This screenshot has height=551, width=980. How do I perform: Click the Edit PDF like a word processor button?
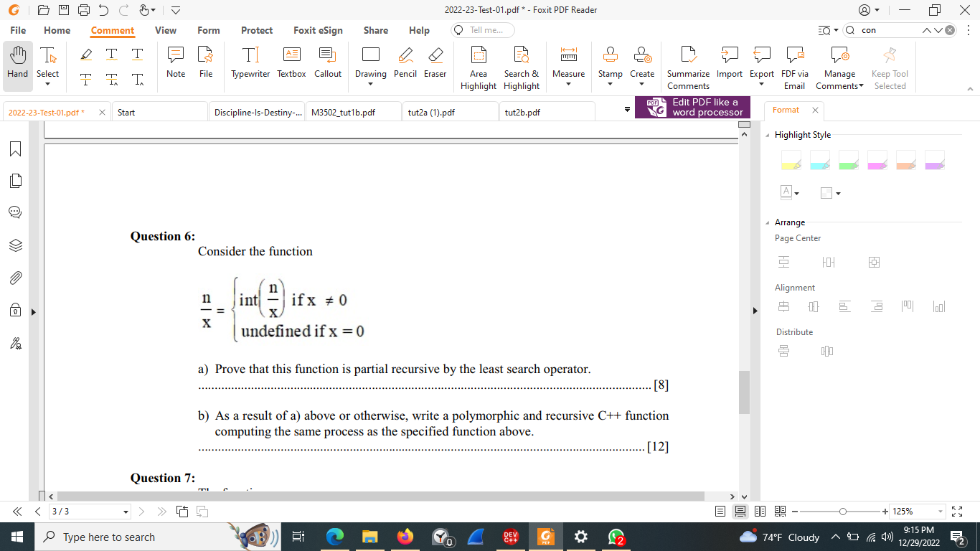tap(692, 106)
